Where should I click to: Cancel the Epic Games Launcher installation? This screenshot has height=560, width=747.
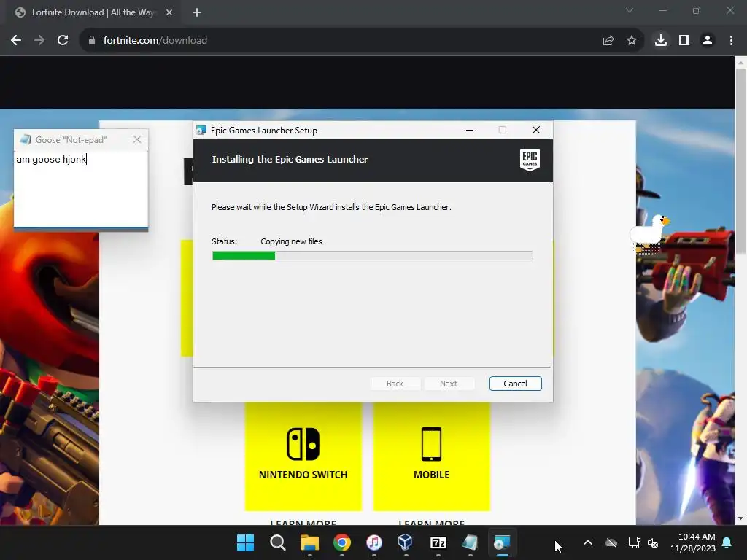point(515,384)
